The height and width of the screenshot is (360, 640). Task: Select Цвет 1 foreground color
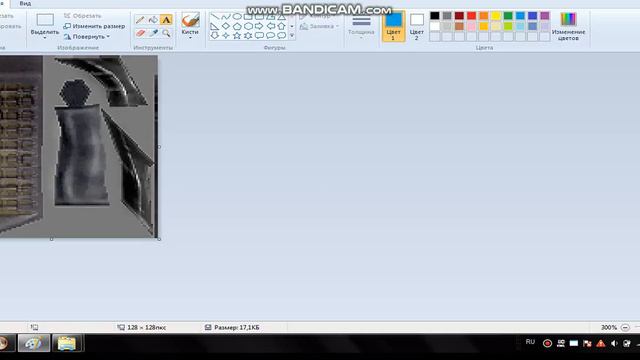pos(393,27)
